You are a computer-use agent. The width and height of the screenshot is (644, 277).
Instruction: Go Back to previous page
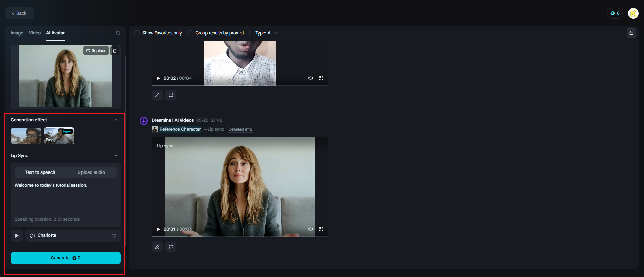(19, 13)
